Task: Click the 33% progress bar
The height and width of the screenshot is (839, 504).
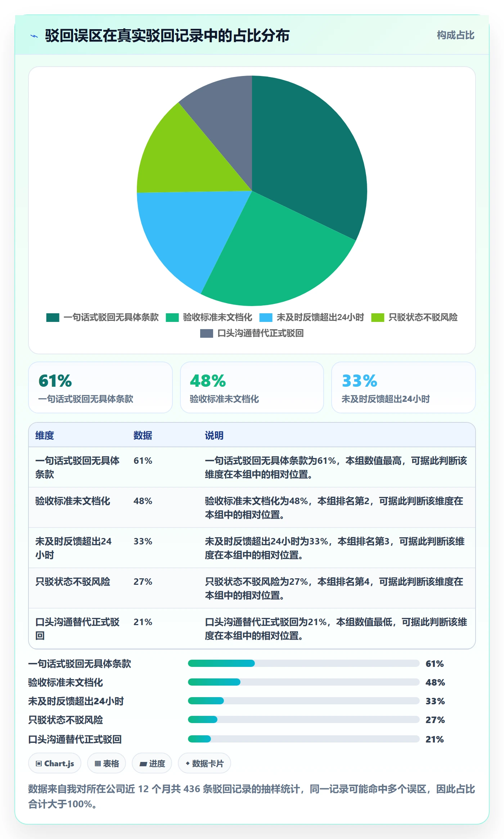Action: pyautogui.click(x=304, y=701)
